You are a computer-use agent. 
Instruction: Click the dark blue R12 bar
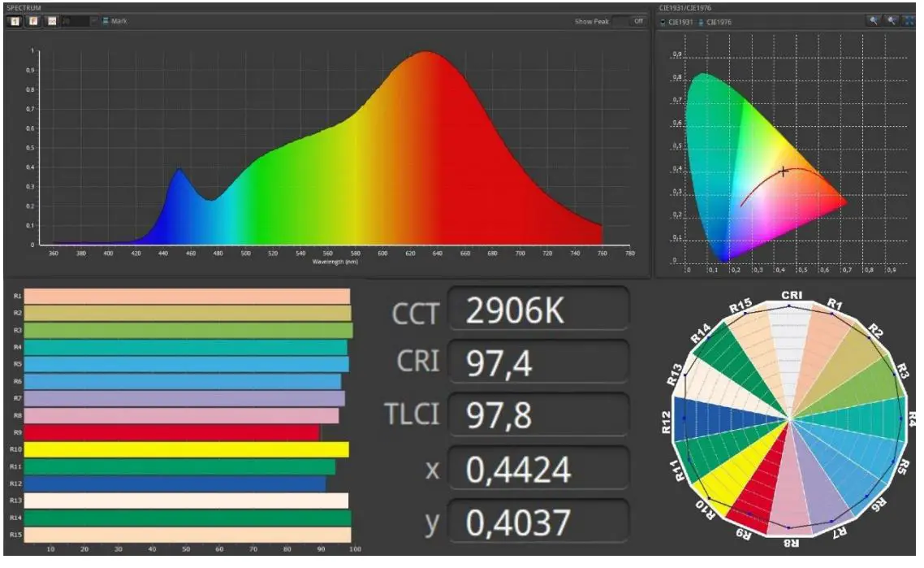click(x=175, y=483)
